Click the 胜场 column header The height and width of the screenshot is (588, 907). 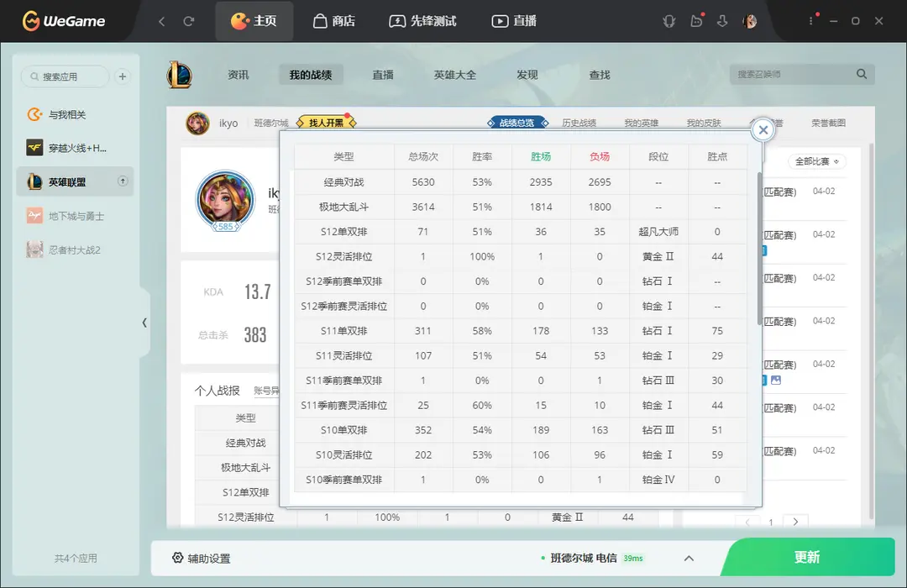click(541, 157)
